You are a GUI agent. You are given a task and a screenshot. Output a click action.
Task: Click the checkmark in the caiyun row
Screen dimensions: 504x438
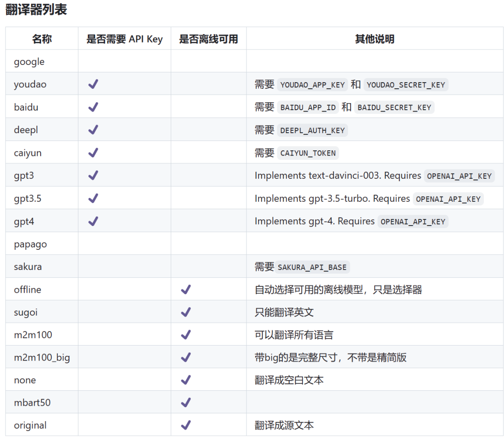[x=93, y=153]
